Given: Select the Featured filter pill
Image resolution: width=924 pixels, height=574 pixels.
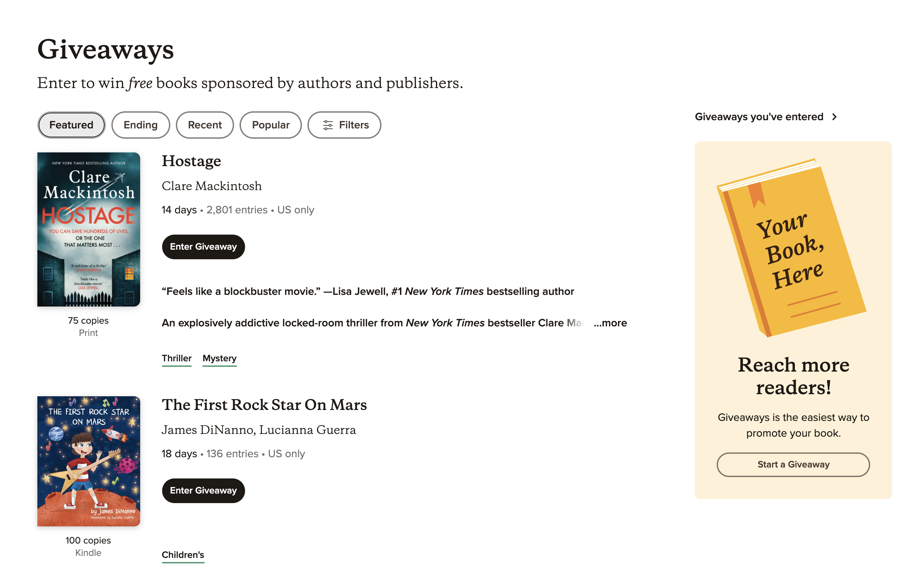Looking at the screenshot, I should point(71,125).
